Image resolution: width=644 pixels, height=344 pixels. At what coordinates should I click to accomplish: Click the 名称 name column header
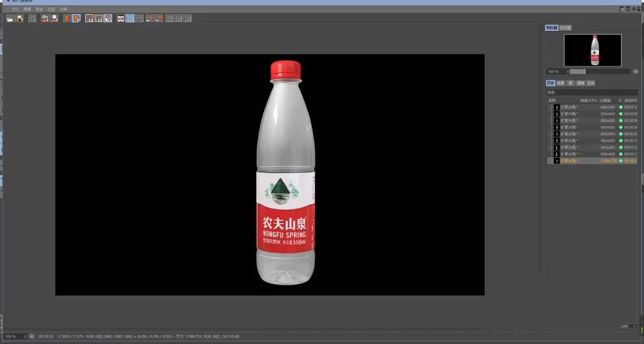click(x=552, y=100)
